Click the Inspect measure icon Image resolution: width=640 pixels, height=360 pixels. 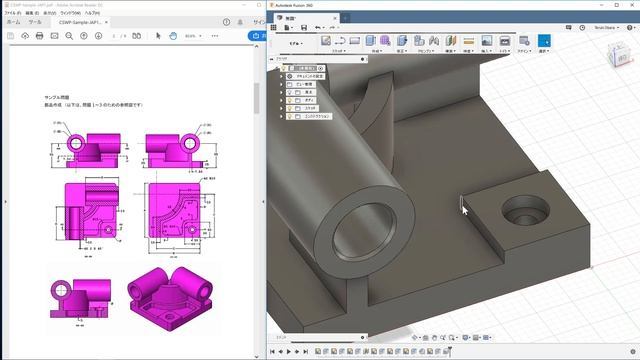469,41
